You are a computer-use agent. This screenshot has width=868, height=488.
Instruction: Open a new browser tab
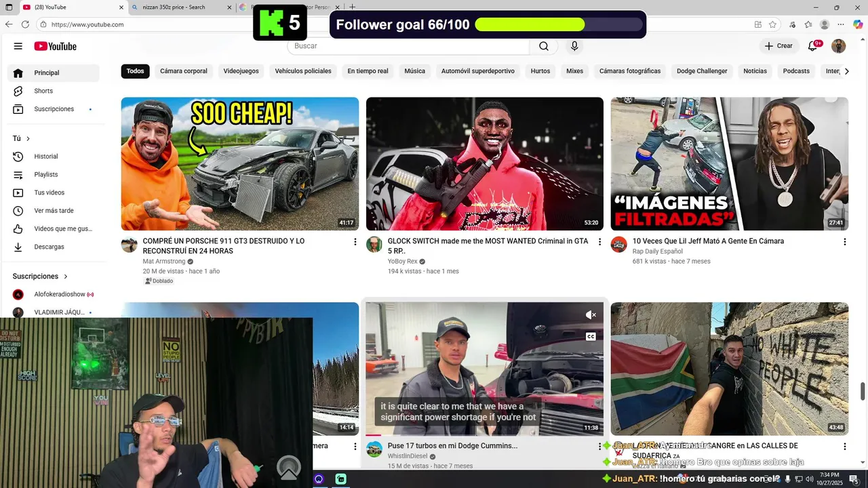[352, 7]
